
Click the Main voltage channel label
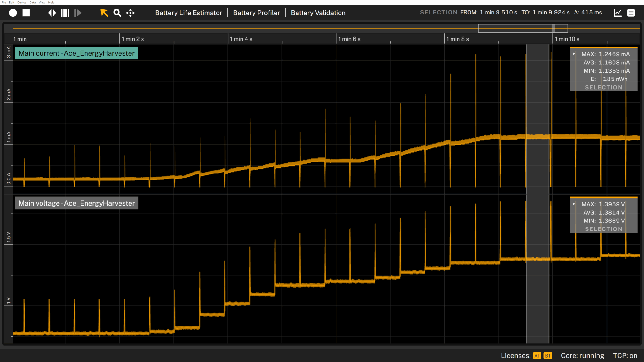76,203
